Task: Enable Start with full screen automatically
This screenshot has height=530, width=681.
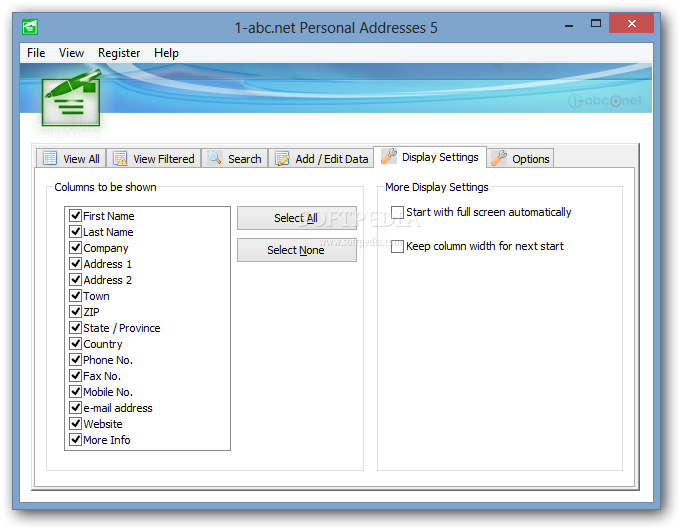Action: click(x=397, y=212)
